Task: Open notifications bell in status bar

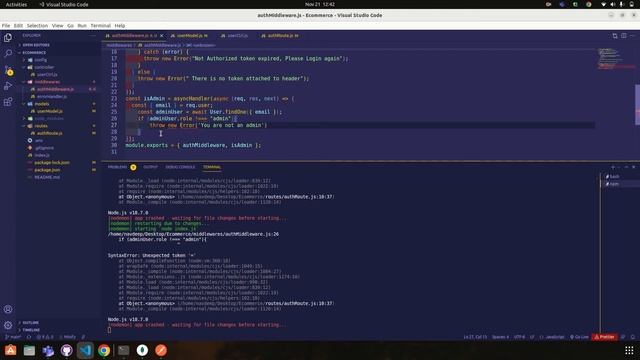Action: 633,337
